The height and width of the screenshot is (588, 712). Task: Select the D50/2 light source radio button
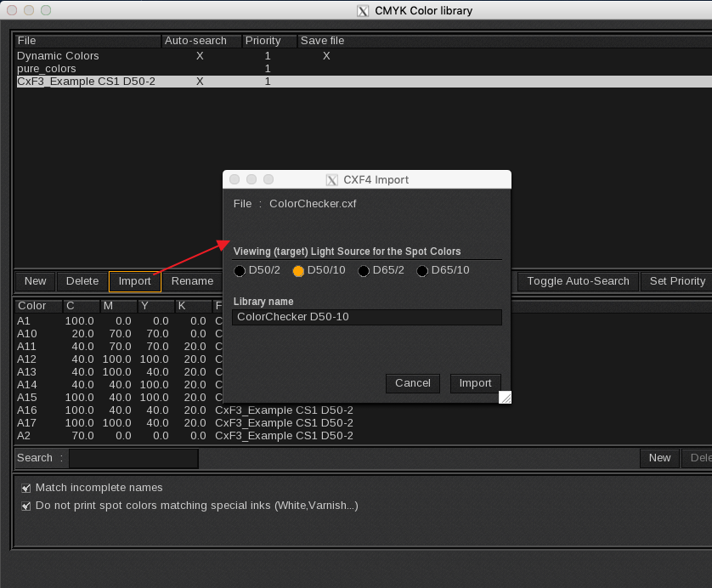point(240,271)
